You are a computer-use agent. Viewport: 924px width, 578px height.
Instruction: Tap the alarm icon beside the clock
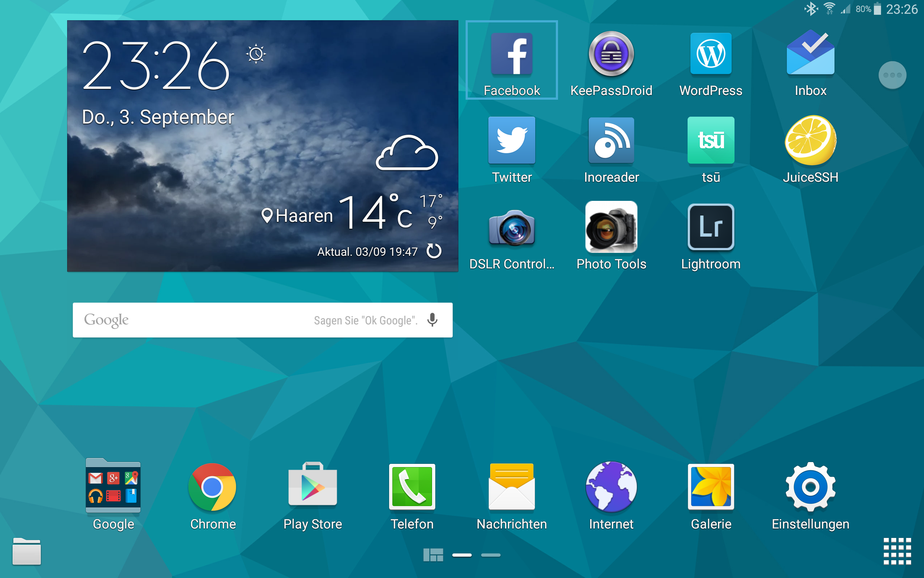tap(256, 54)
